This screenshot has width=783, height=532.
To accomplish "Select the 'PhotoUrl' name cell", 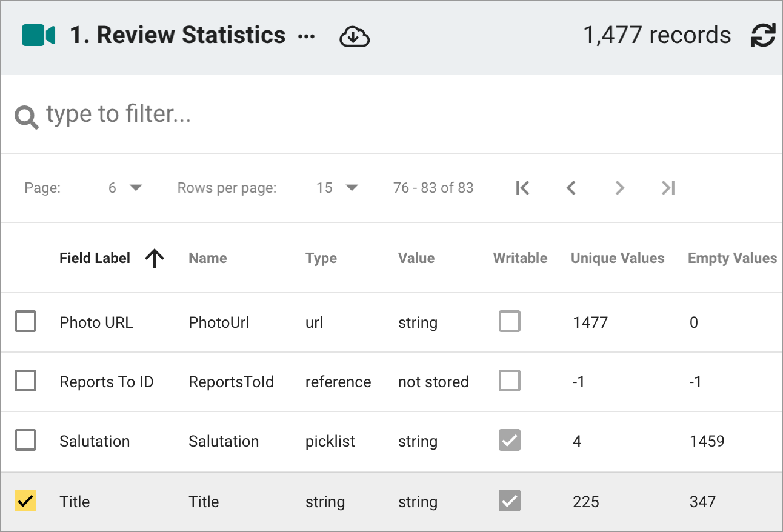I will click(x=219, y=322).
